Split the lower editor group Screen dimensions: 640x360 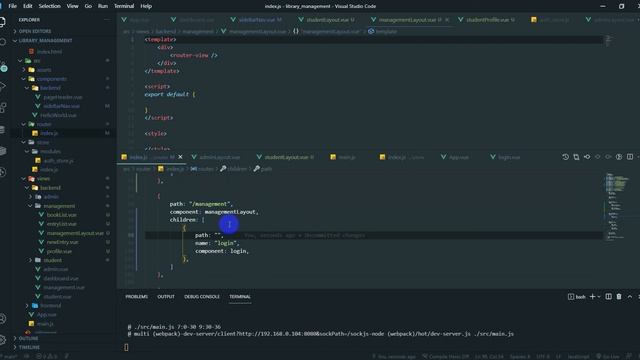(x=630, y=157)
